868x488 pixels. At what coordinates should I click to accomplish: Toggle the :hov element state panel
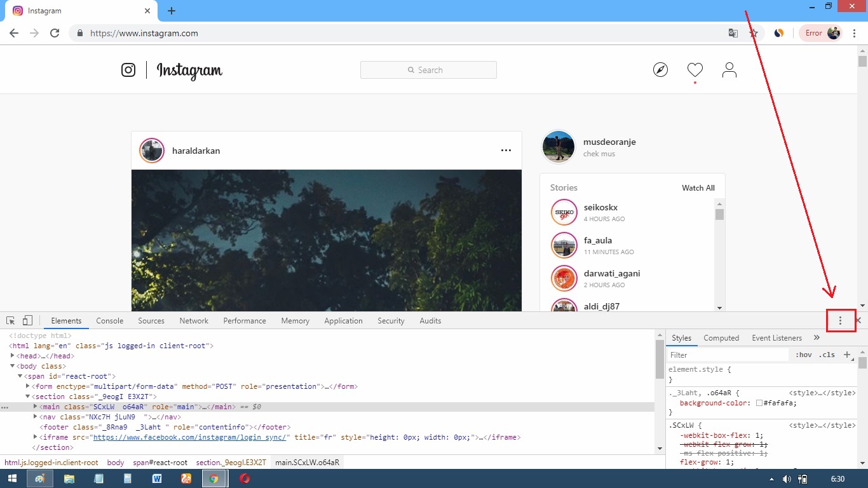(x=803, y=355)
